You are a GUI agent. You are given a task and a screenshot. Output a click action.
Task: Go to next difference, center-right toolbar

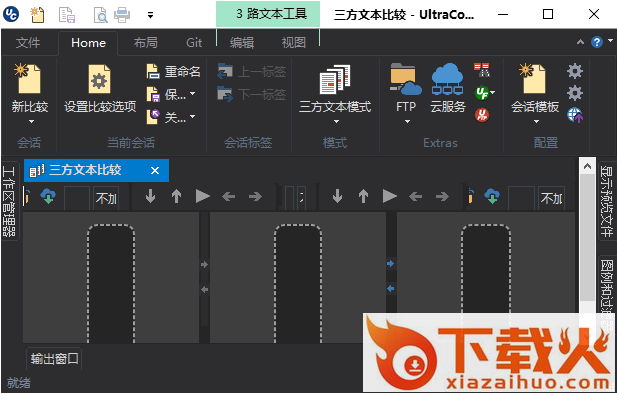click(x=337, y=196)
